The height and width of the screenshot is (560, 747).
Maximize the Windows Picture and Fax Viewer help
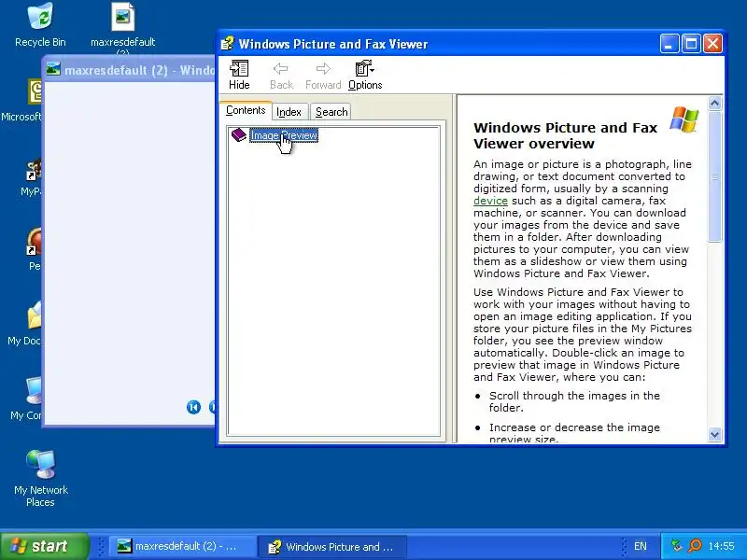tap(691, 44)
